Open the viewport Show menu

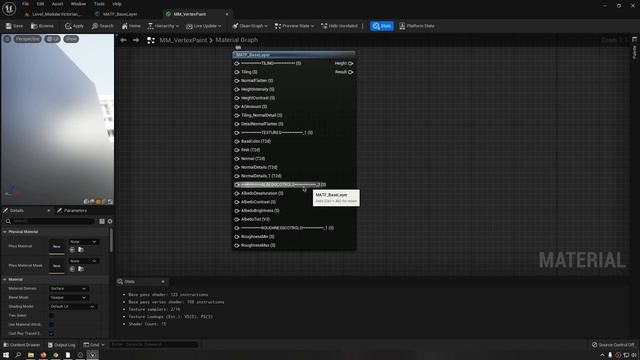click(71, 39)
